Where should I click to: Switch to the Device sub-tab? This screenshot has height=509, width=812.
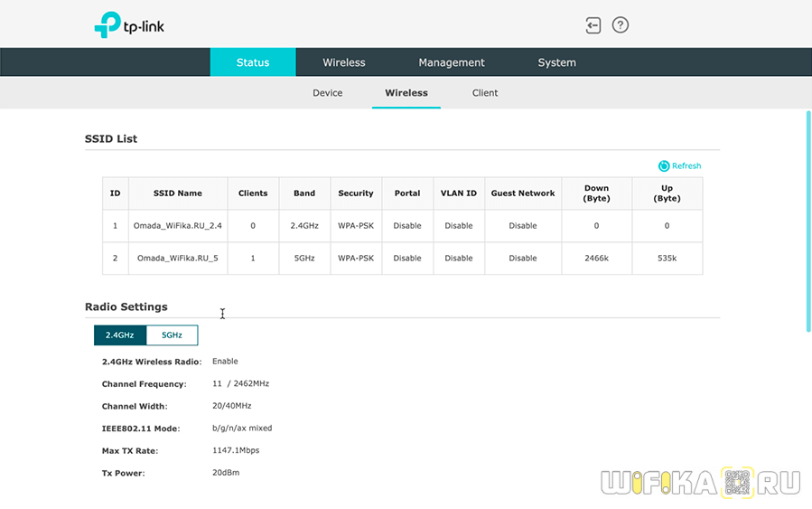click(327, 93)
